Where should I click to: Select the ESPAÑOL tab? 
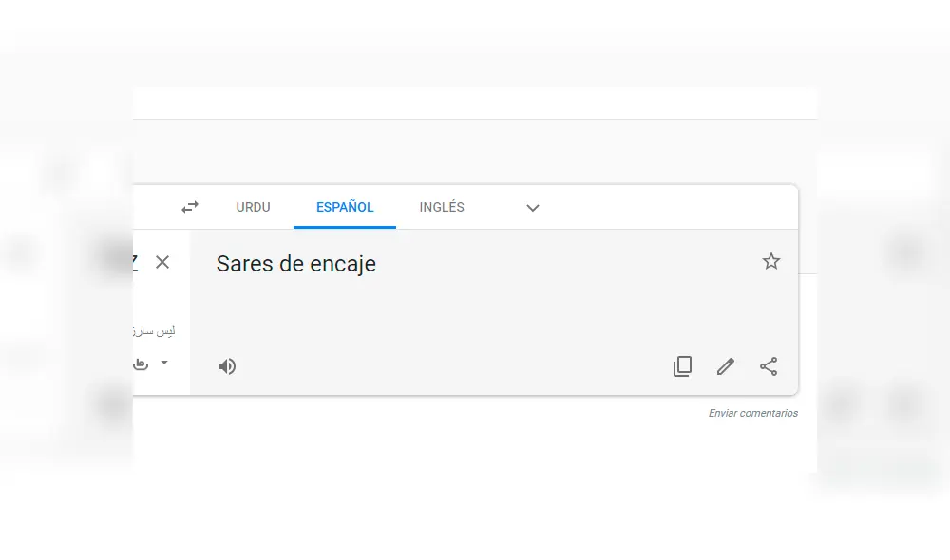[x=345, y=207]
